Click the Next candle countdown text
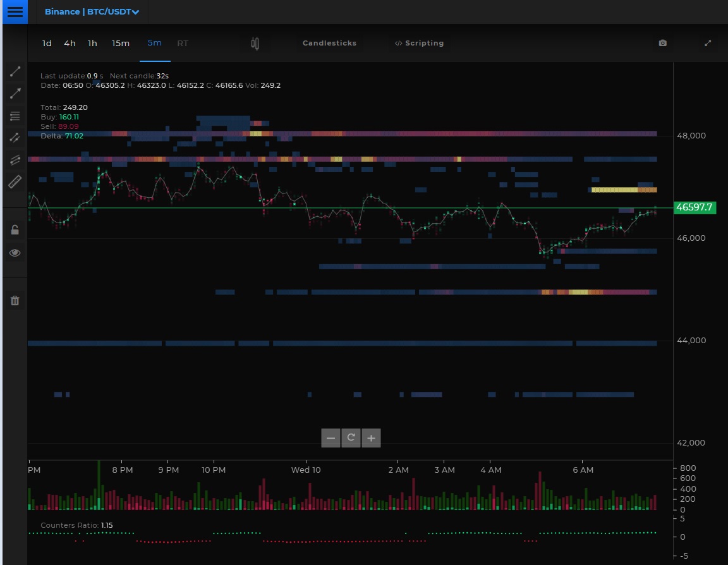The height and width of the screenshot is (565, 728). tap(139, 76)
